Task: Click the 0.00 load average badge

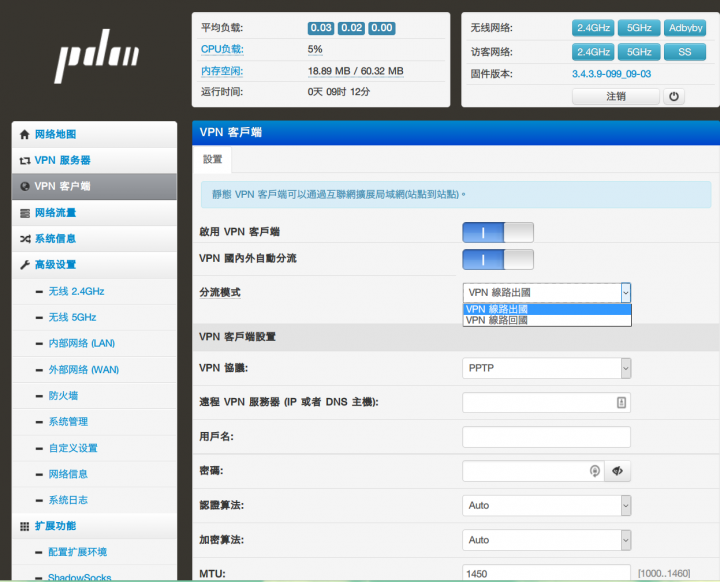Action: pyautogui.click(x=382, y=28)
